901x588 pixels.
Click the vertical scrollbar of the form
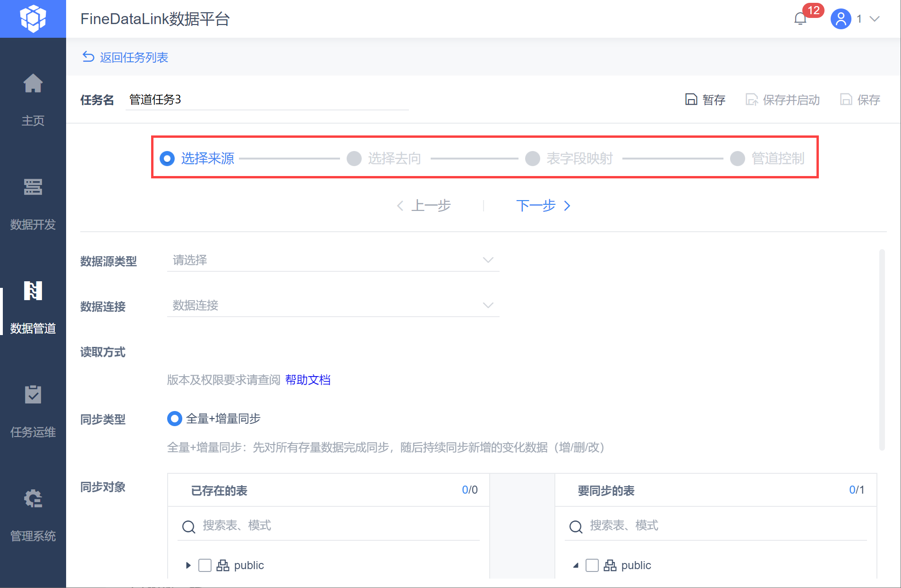coord(882,350)
